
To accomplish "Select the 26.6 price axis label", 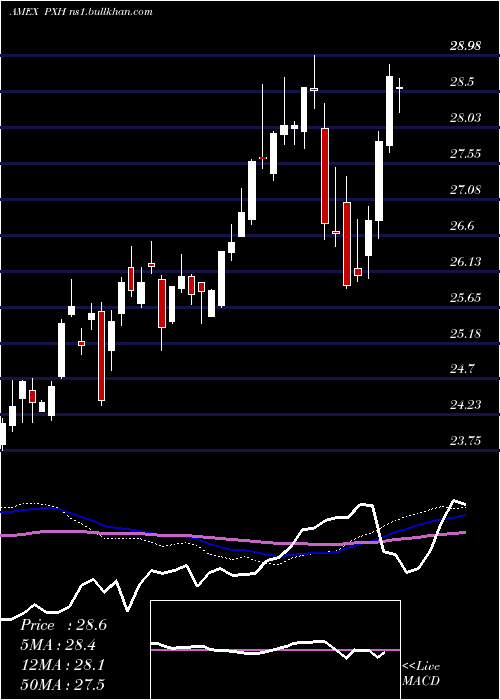I will (x=462, y=225).
